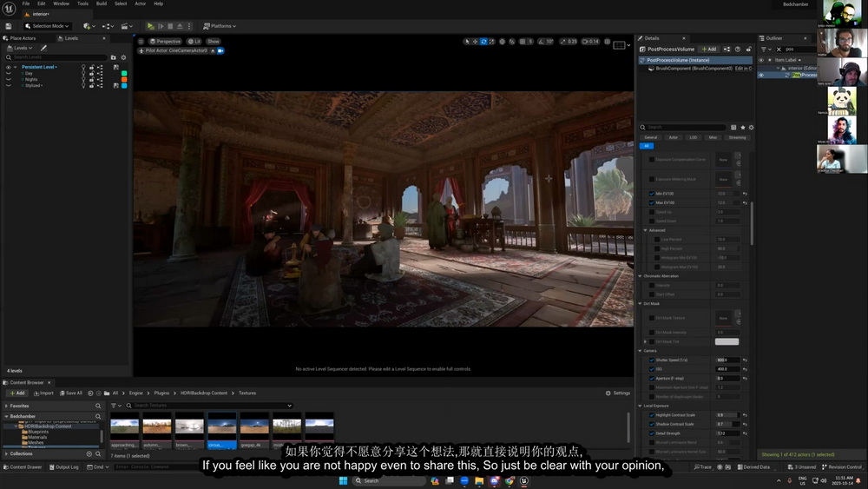Collapse the Dirt Mask section
This screenshot has width=868, height=489.
[x=641, y=303]
